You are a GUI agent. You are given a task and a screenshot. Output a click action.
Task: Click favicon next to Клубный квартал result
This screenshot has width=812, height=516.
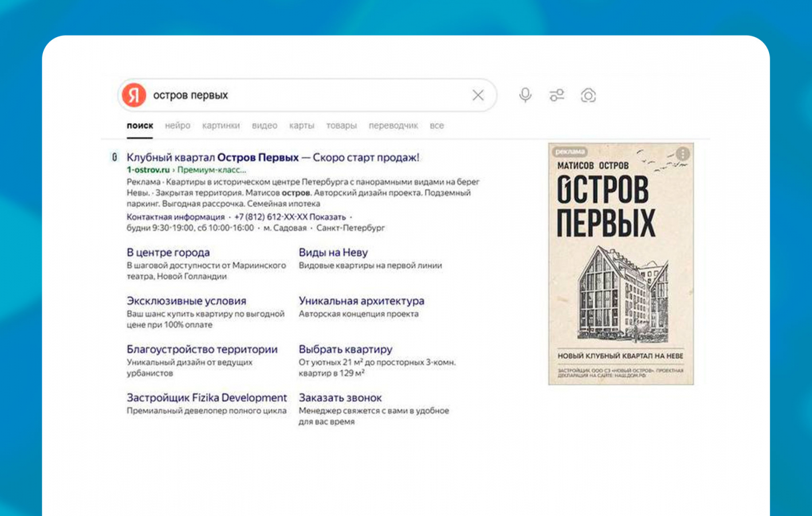(x=115, y=157)
